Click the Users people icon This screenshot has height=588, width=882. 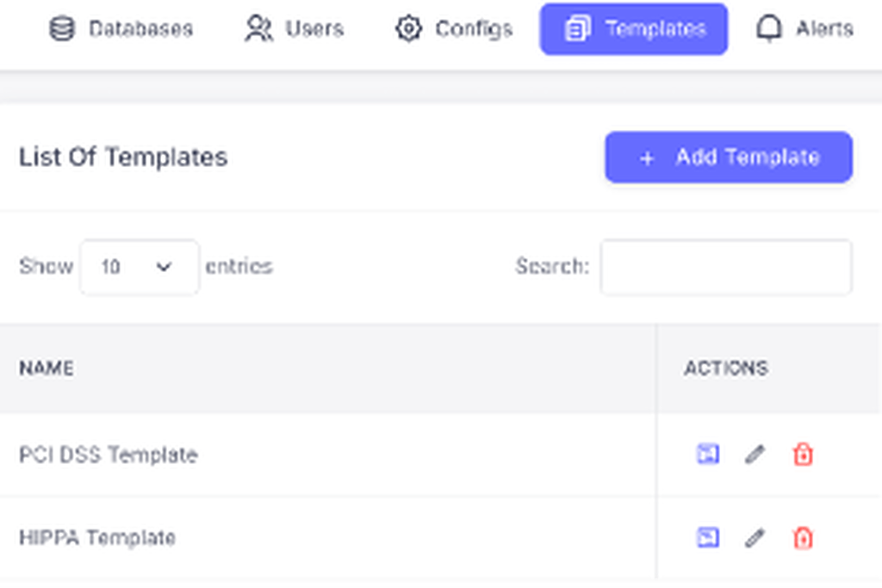click(258, 28)
